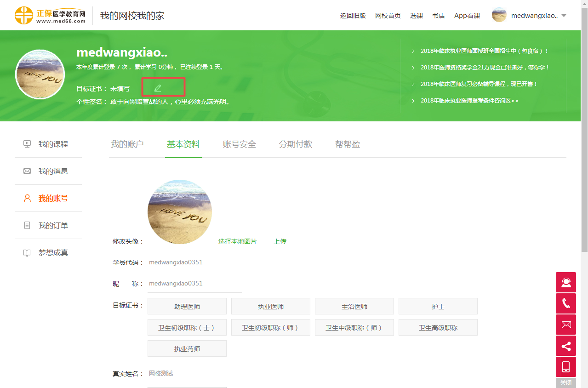Click the vertical page scrollbar

coord(584,138)
